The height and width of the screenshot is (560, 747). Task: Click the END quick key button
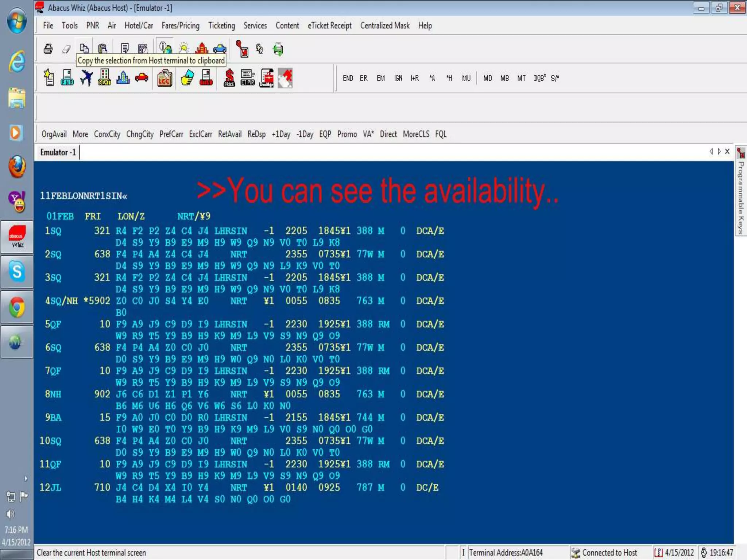348,78
